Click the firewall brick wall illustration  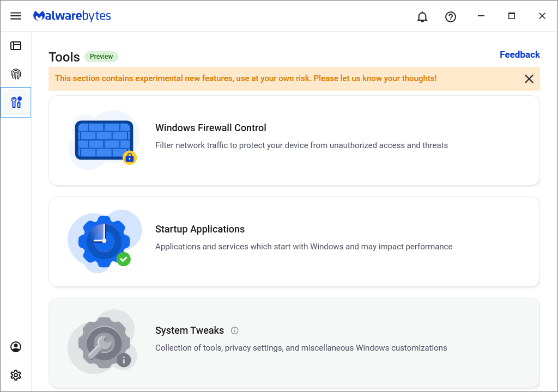pyautogui.click(x=104, y=140)
